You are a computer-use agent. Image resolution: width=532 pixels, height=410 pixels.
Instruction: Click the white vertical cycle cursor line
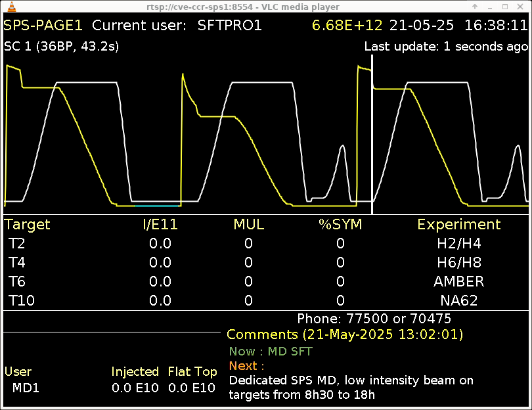(372, 131)
